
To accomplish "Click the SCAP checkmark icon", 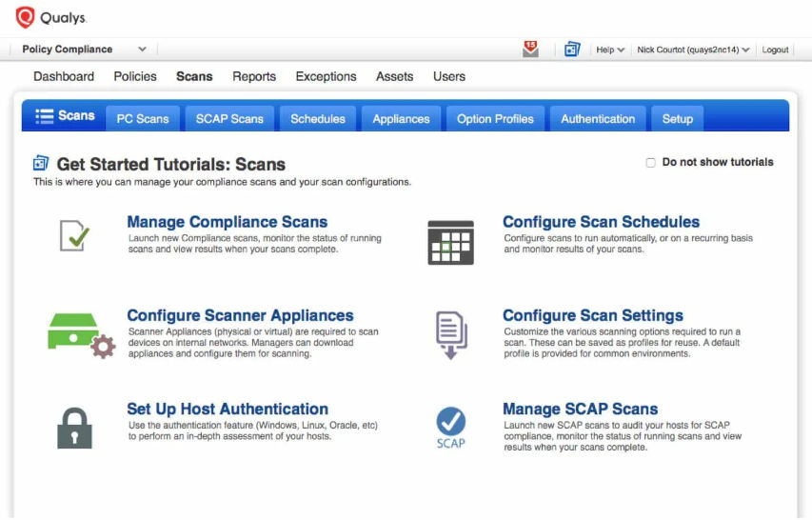I will 450,428.
